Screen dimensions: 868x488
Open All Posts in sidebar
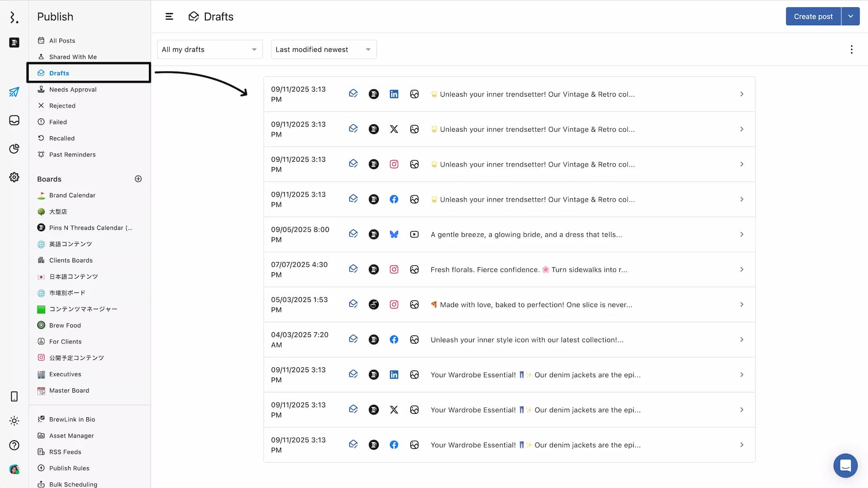pos(62,40)
